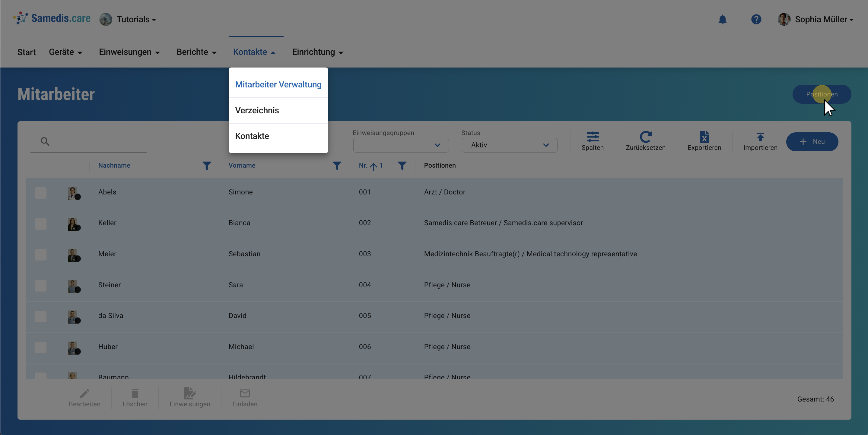The image size is (868, 435).
Task: Click the Positionen button
Action: pos(822,94)
